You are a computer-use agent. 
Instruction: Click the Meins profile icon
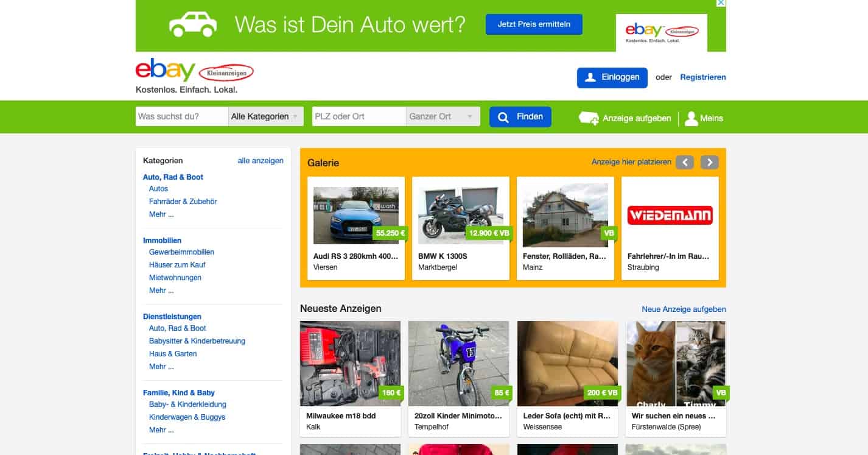pos(691,118)
